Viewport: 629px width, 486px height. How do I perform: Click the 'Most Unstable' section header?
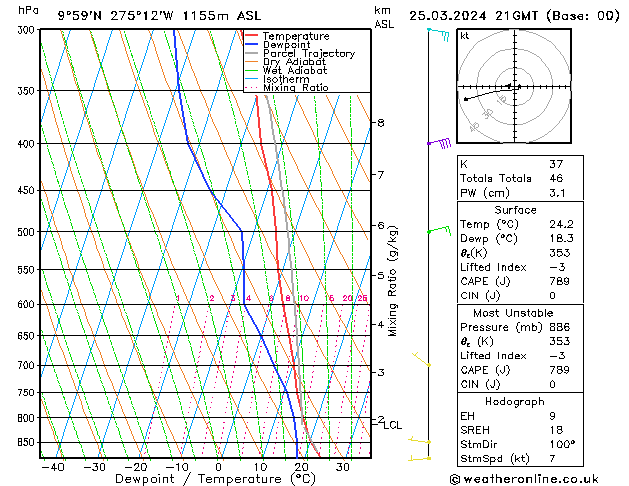coord(513,313)
